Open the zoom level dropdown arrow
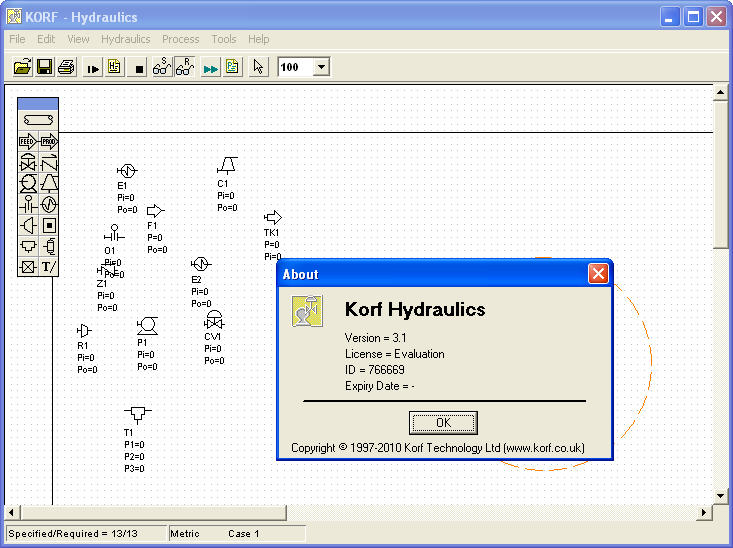Screen dimensions: 733x548 pos(321,67)
